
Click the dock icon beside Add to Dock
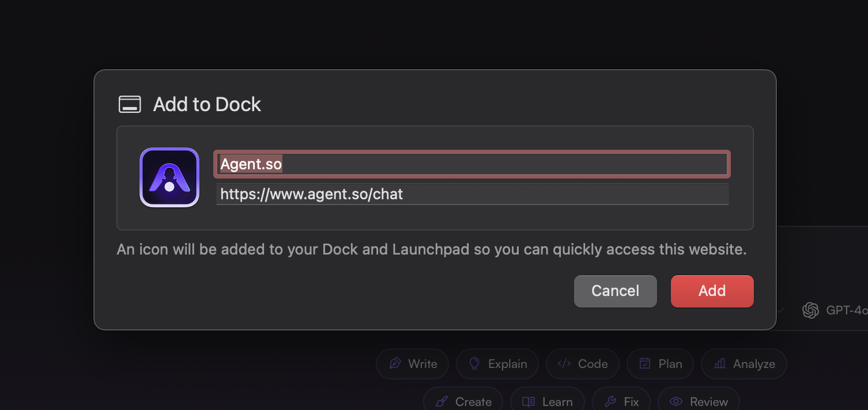click(x=130, y=104)
